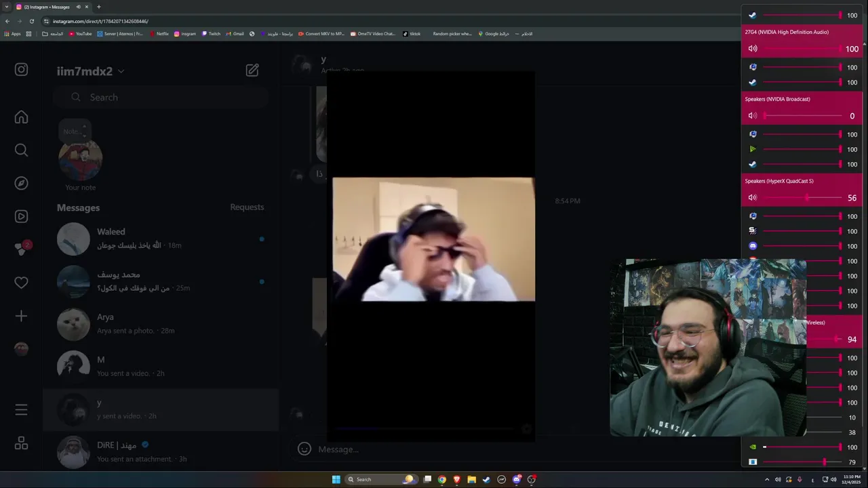Open the Windows Start menu
868x488 pixels.
pos(336,479)
